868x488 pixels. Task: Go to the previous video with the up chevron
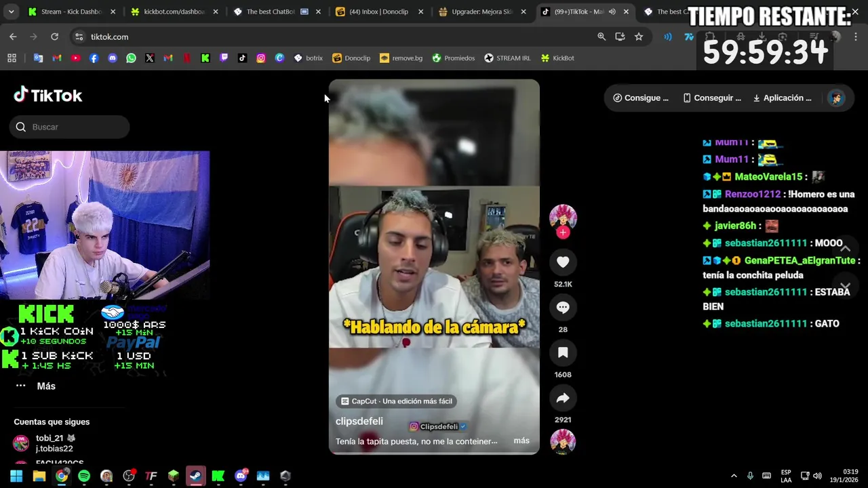pyautogui.click(x=845, y=248)
